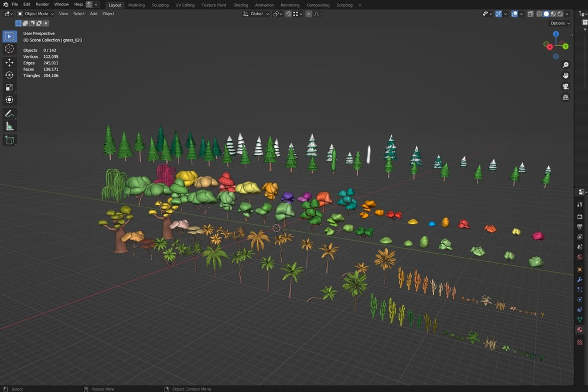Enable proportional editing toggle
This screenshot has width=588, height=392.
point(309,14)
